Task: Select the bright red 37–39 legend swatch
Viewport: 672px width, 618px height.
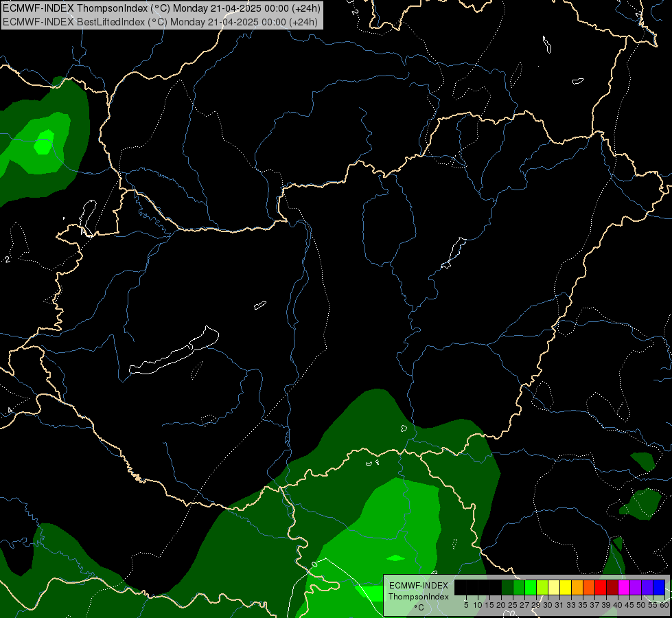Action: coord(601,587)
